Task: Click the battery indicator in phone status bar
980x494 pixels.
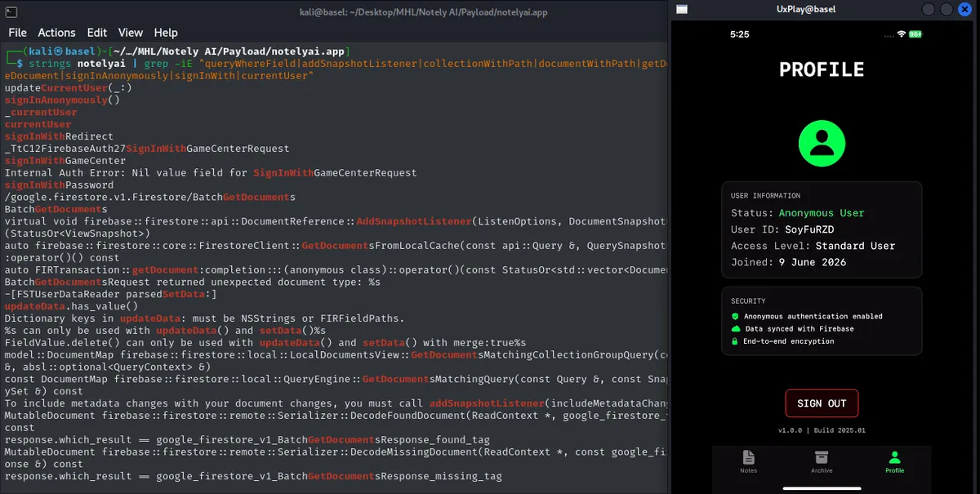Action: [916, 34]
